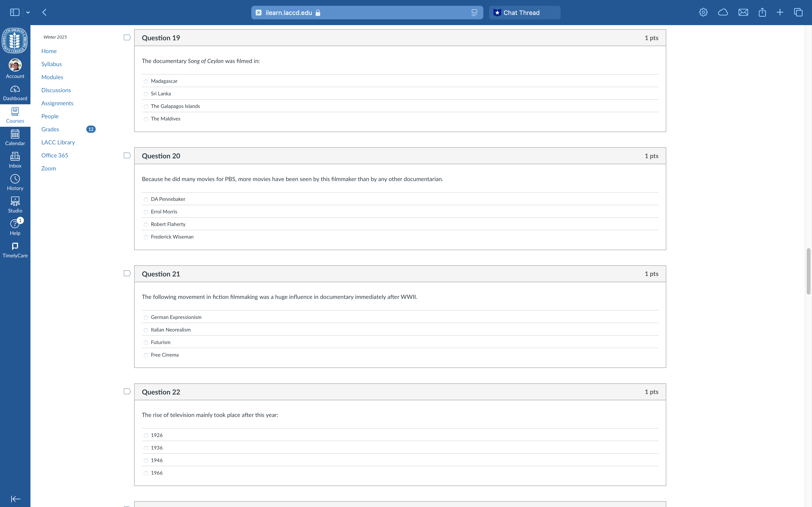Select the 1946 answer option
Image resolution: width=812 pixels, height=507 pixels.
coord(146,461)
